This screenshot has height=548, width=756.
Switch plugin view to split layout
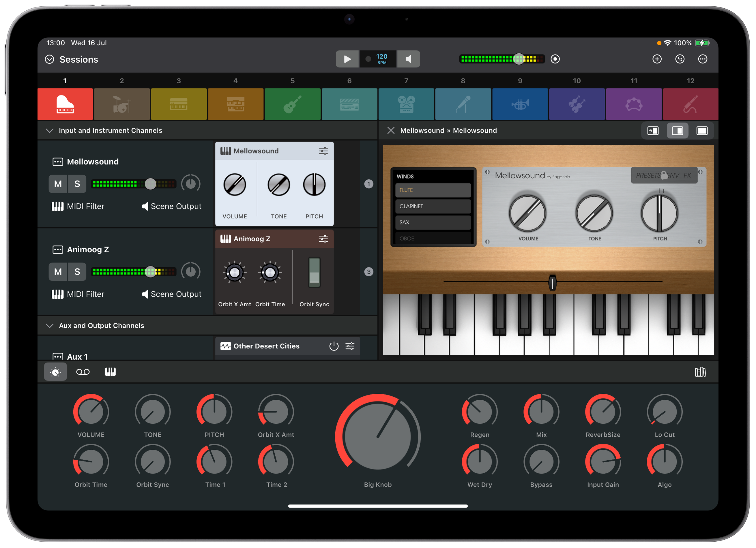pos(677,131)
